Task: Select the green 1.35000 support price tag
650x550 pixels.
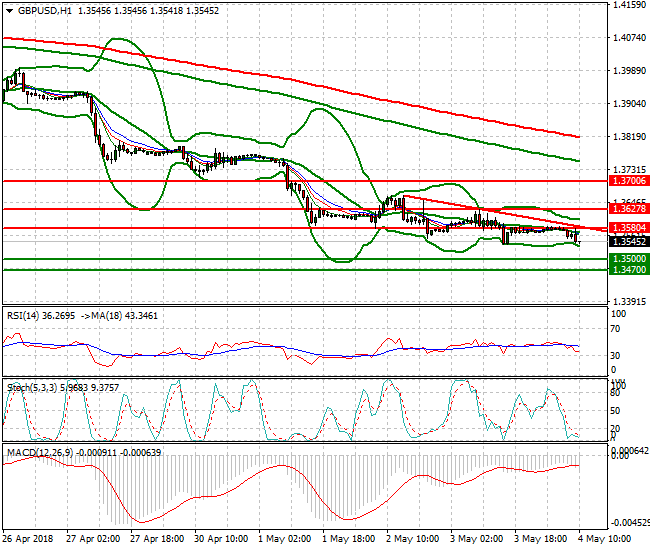Action: [x=629, y=258]
